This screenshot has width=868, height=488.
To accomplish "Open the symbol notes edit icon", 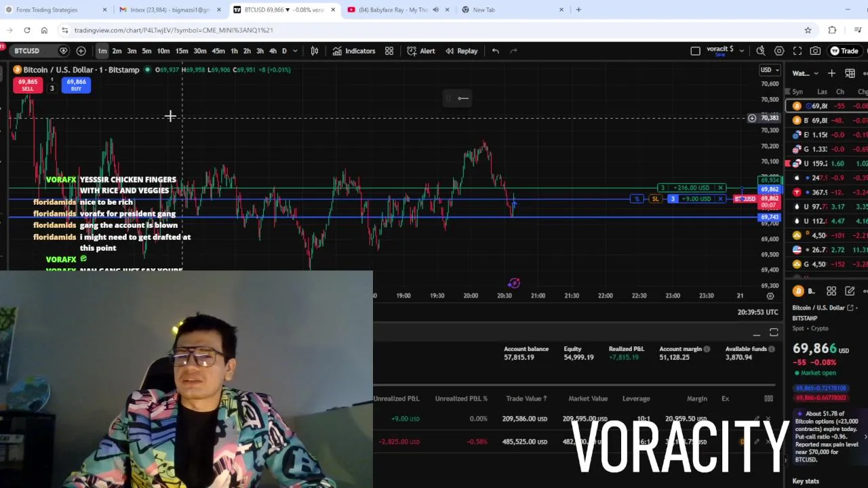I will 850,291.
